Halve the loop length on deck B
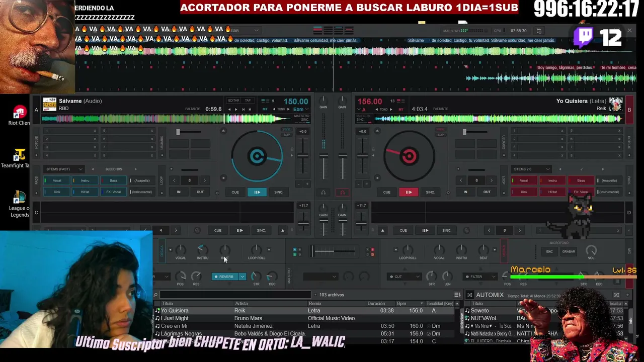644x362 pixels. (461, 180)
